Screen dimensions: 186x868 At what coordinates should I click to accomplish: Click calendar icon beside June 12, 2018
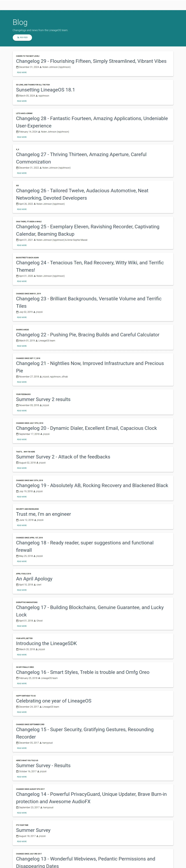[x=18, y=520]
